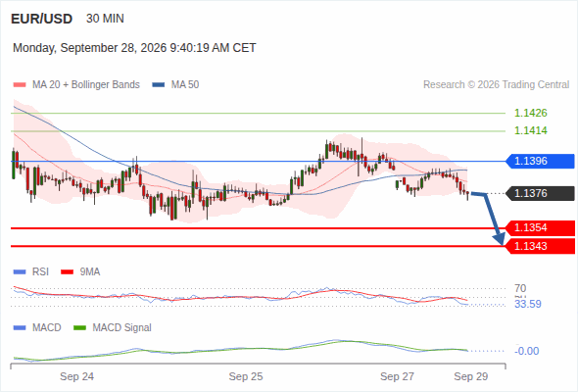Click the black 1.1376 current price tag
Image resolution: width=578 pixels, height=392 pixels.
540,193
